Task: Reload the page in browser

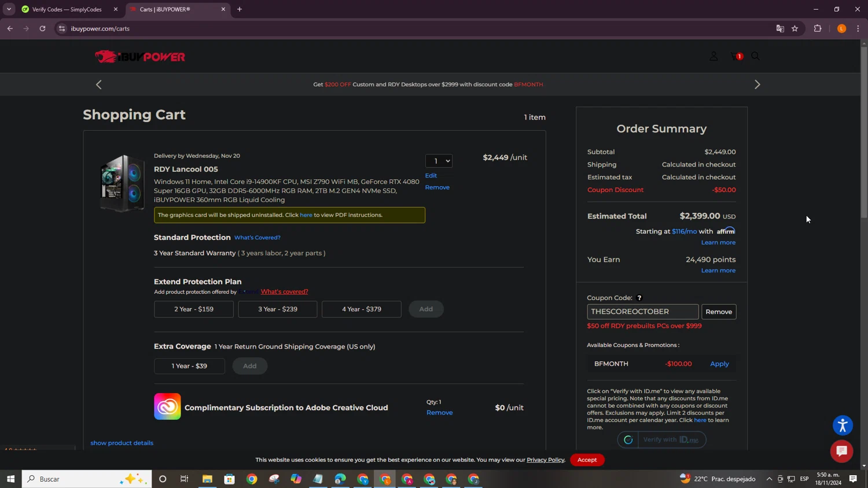Action: (42, 28)
